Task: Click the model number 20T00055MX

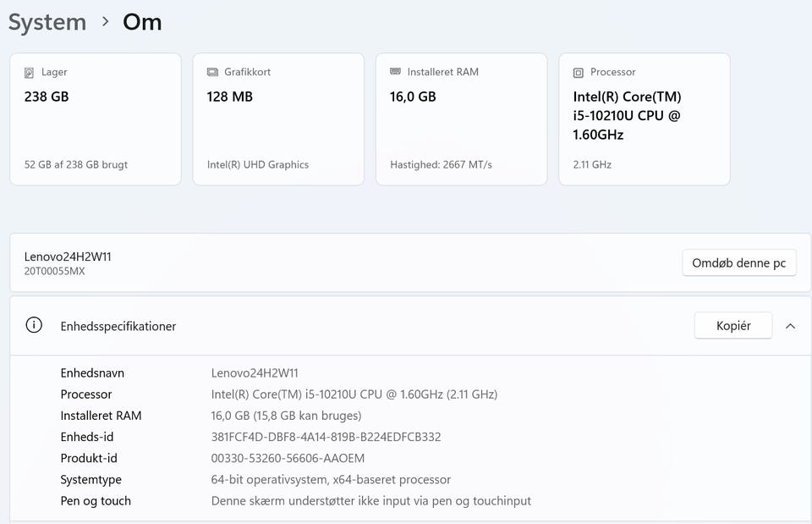Action: coord(55,271)
